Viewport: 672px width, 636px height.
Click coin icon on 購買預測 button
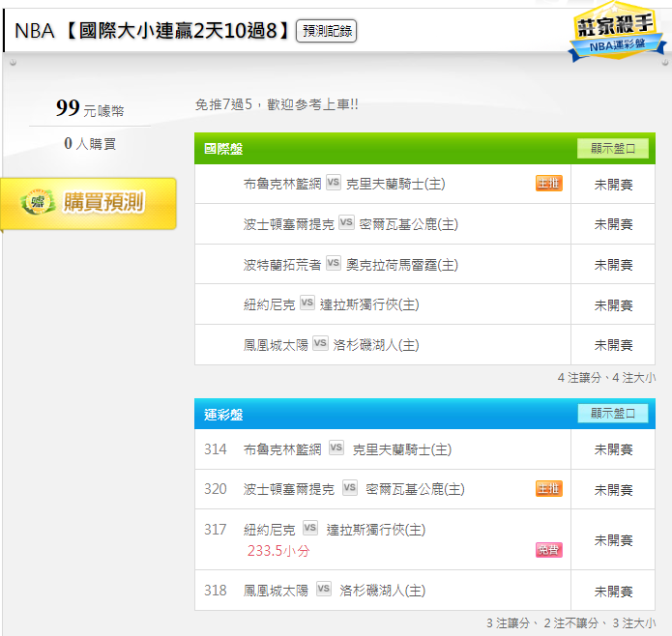(x=38, y=202)
